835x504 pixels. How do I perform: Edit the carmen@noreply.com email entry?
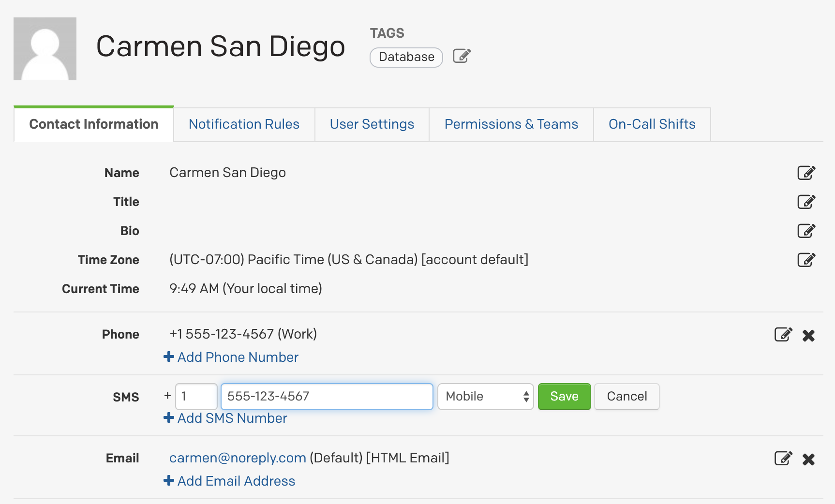pos(783,459)
